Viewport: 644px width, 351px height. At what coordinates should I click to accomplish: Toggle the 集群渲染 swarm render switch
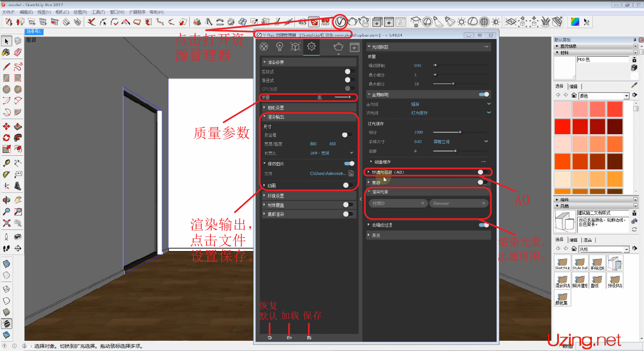point(348,214)
